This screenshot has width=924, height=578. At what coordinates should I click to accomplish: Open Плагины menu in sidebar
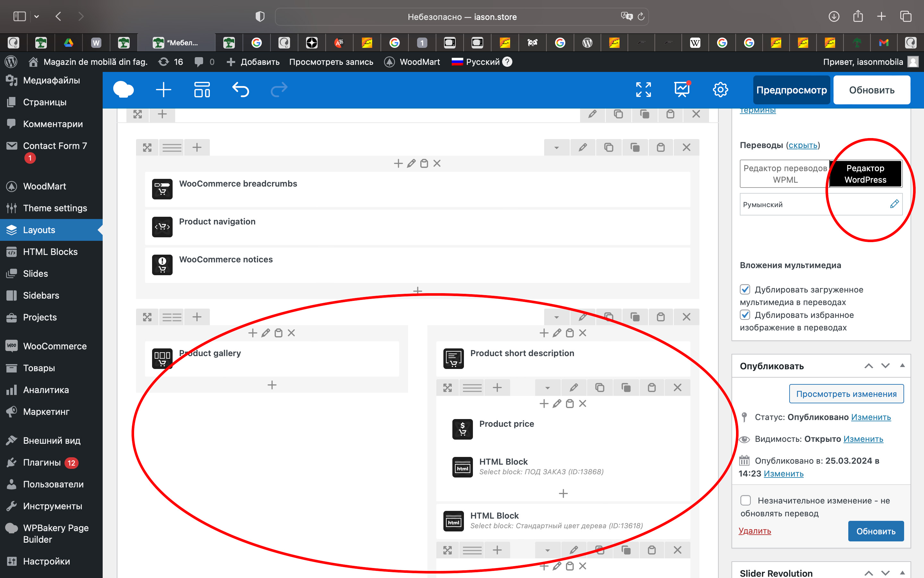pyautogui.click(x=51, y=462)
